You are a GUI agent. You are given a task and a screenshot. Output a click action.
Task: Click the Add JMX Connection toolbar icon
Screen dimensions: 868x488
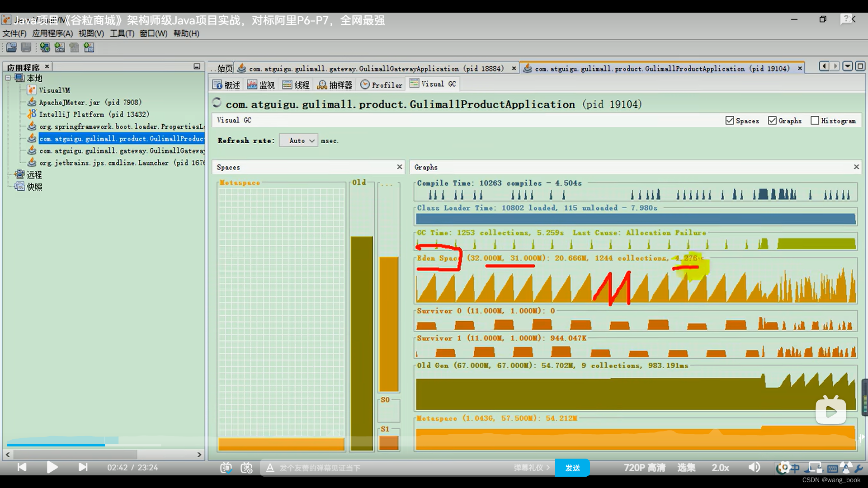coord(60,47)
